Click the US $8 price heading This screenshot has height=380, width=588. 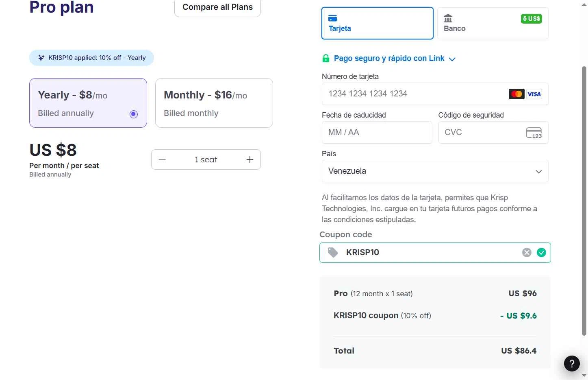53,150
